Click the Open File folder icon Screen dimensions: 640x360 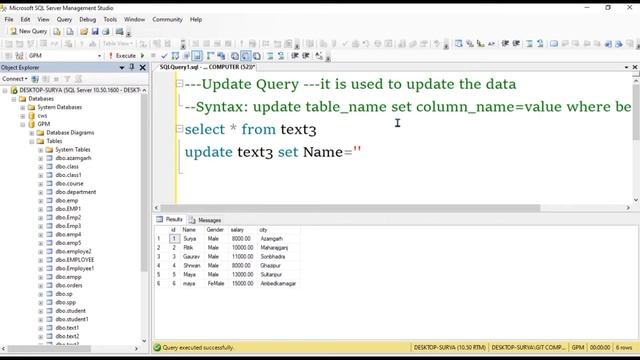tap(84, 31)
